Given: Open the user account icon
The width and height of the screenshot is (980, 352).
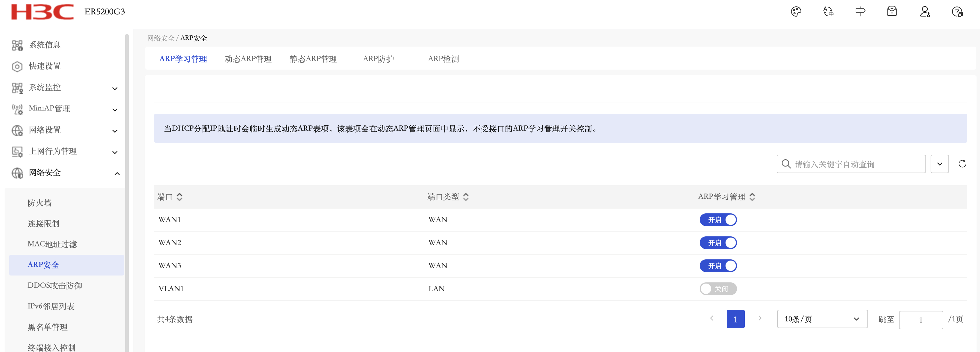Looking at the screenshot, I should [x=925, y=12].
